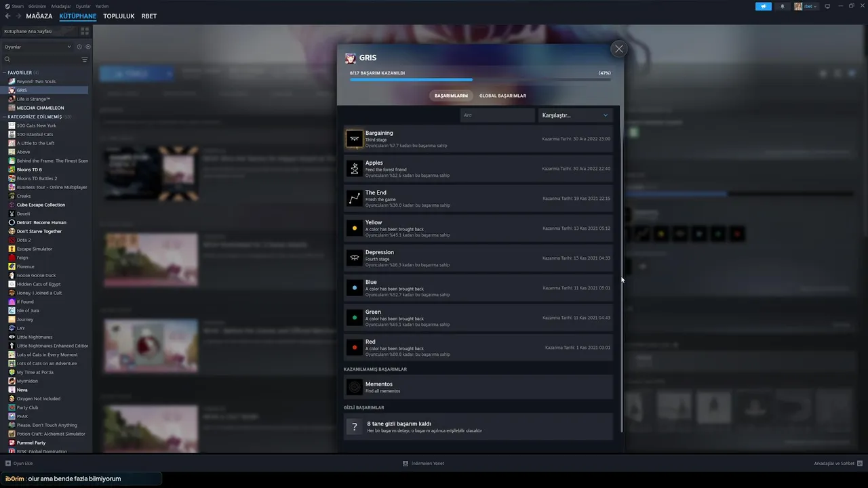Image resolution: width=868 pixels, height=488 pixels.
Task: Open the Karşılaştır compare dropdown
Action: coord(575,115)
